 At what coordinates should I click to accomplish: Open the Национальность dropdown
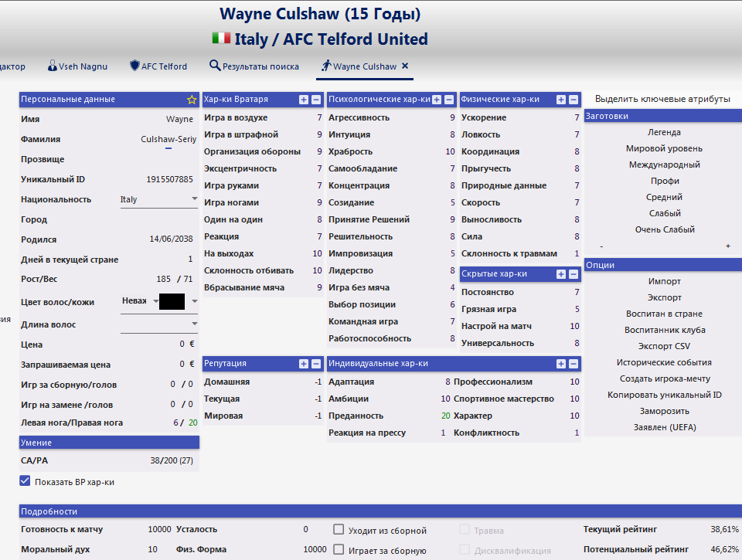[159, 199]
